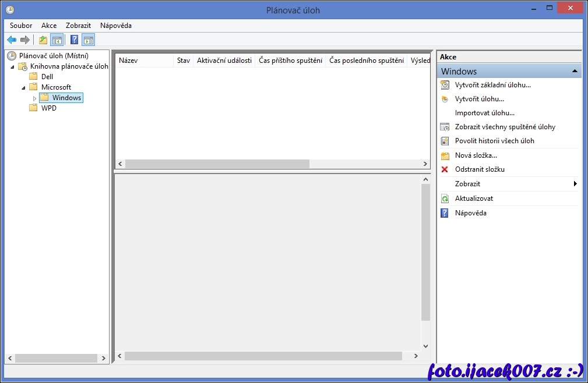Click Importovat úlohu... action
The image size is (588, 383).
[484, 113]
